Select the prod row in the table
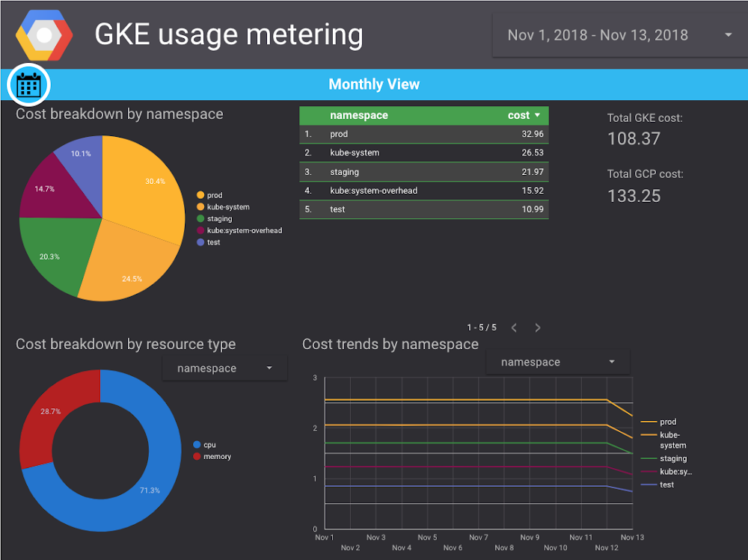Viewport: 748px width, 560px height. pos(424,134)
